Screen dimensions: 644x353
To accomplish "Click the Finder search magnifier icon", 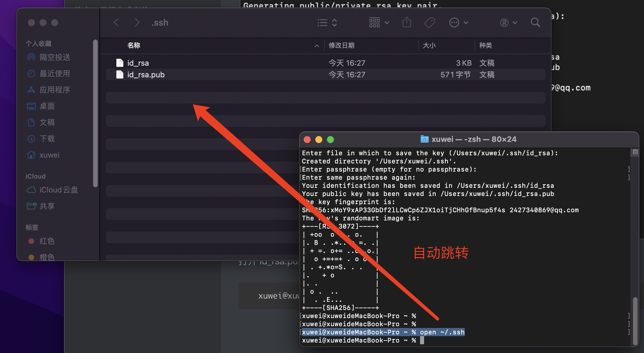I will pos(535,22).
